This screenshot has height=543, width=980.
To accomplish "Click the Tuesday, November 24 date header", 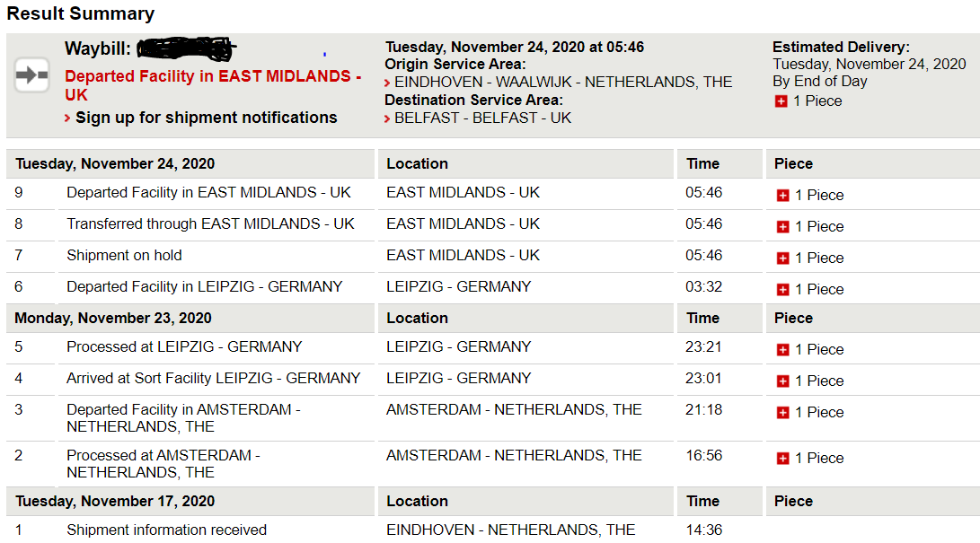I will pyautogui.click(x=115, y=163).
